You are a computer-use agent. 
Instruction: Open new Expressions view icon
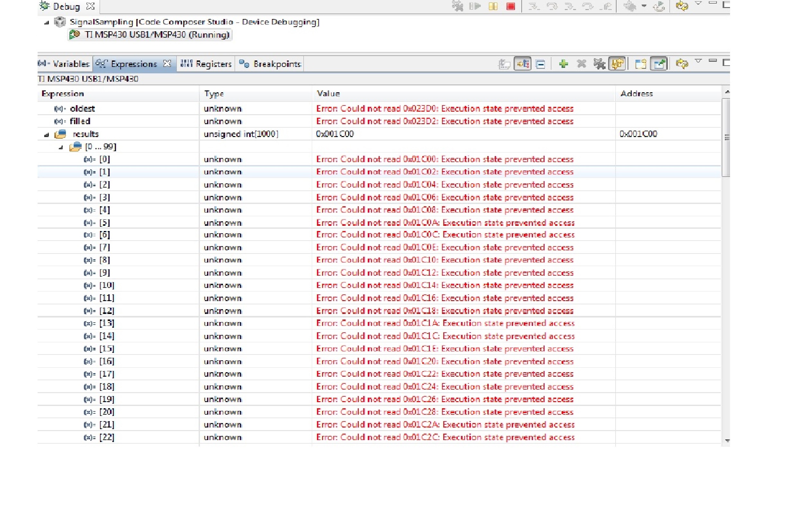(640, 64)
